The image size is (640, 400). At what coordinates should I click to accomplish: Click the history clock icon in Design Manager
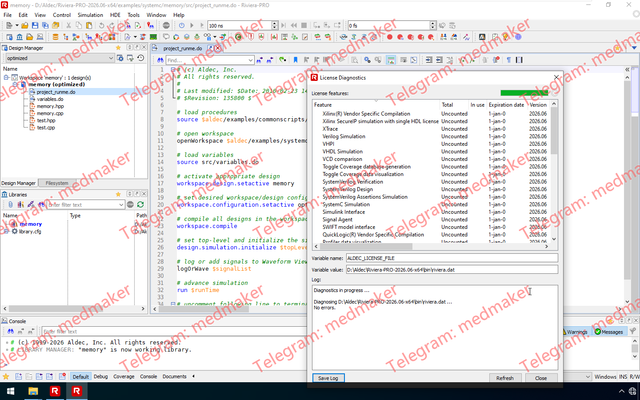click(x=140, y=58)
